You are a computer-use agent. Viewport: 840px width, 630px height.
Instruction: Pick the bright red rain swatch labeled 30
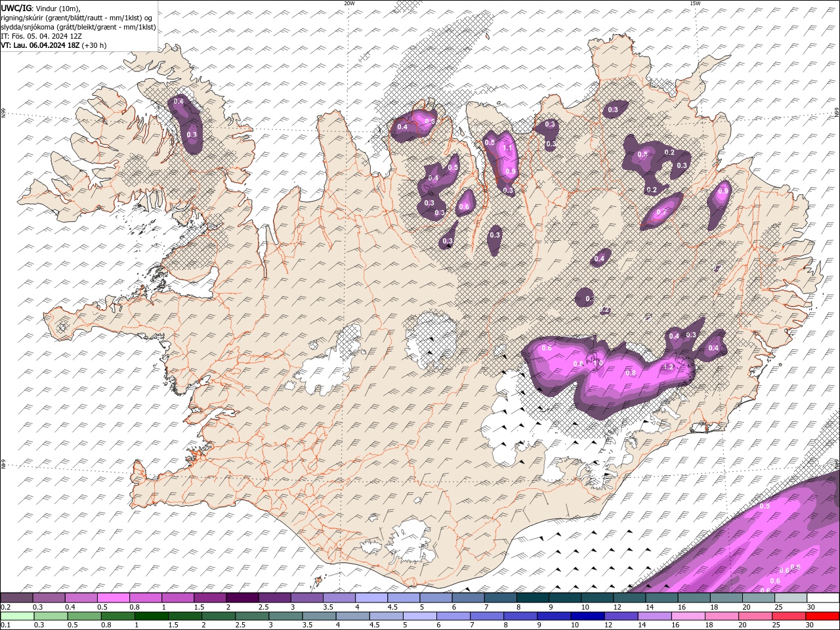pos(822,616)
